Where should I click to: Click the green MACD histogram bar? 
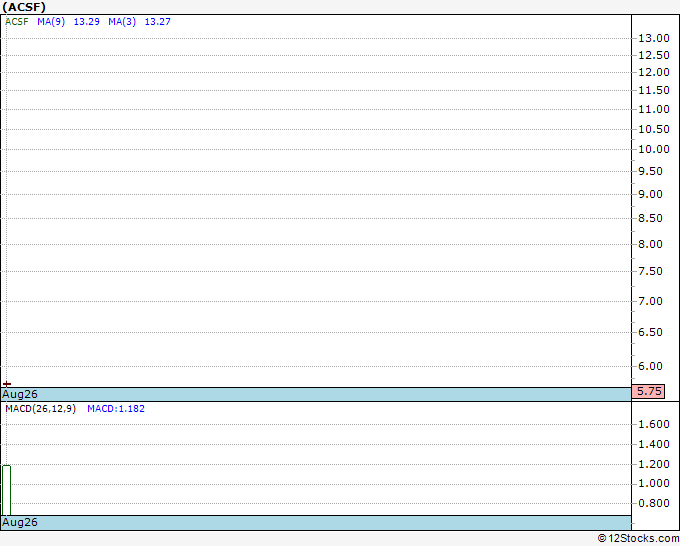[6, 490]
